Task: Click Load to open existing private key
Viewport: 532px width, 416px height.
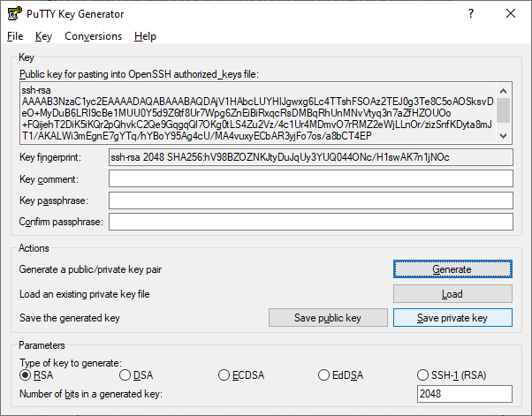Action: tap(452, 294)
